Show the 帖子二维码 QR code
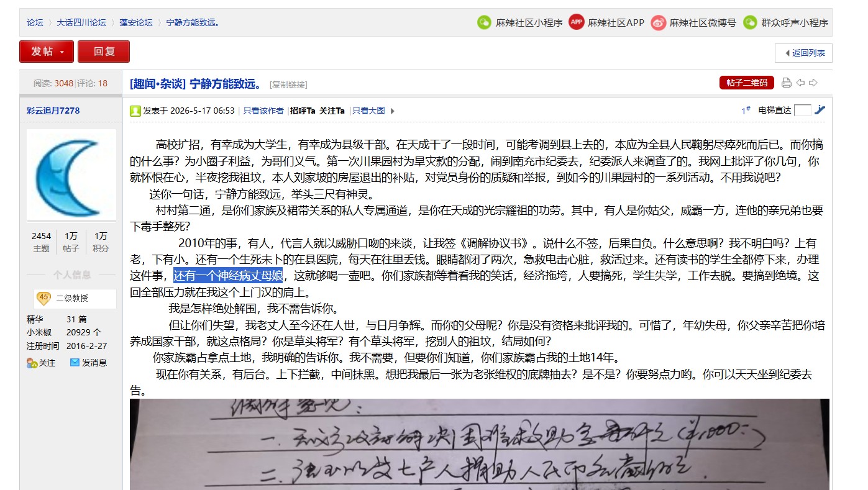The height and width of the screenshot is (490, 868). point(747,83)
